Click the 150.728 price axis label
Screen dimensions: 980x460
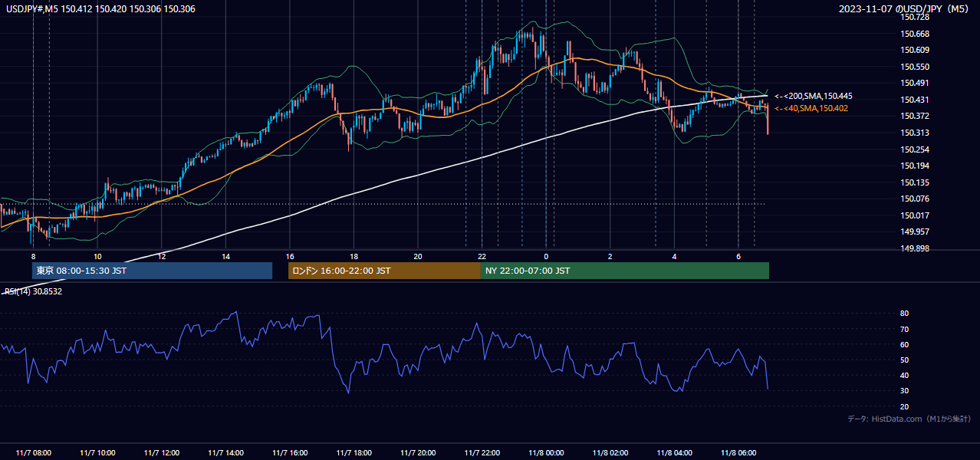coord(914,18)
